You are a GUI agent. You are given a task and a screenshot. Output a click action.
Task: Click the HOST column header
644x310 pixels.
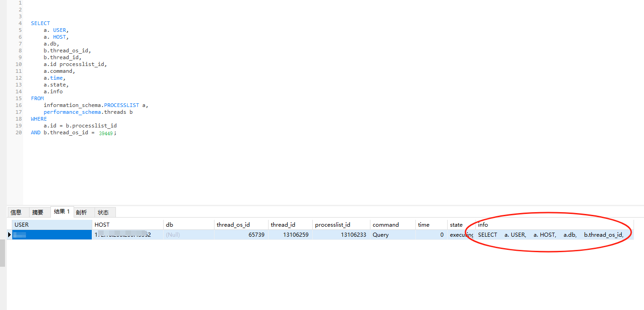pyautogui.click(x=127, y=224)
